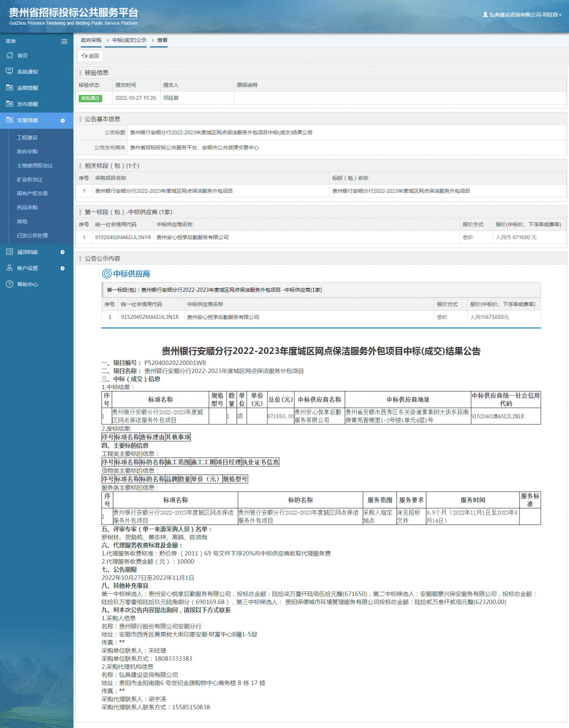
Task: Click the 政府采购 breadcrumb link
Action: 91,40
